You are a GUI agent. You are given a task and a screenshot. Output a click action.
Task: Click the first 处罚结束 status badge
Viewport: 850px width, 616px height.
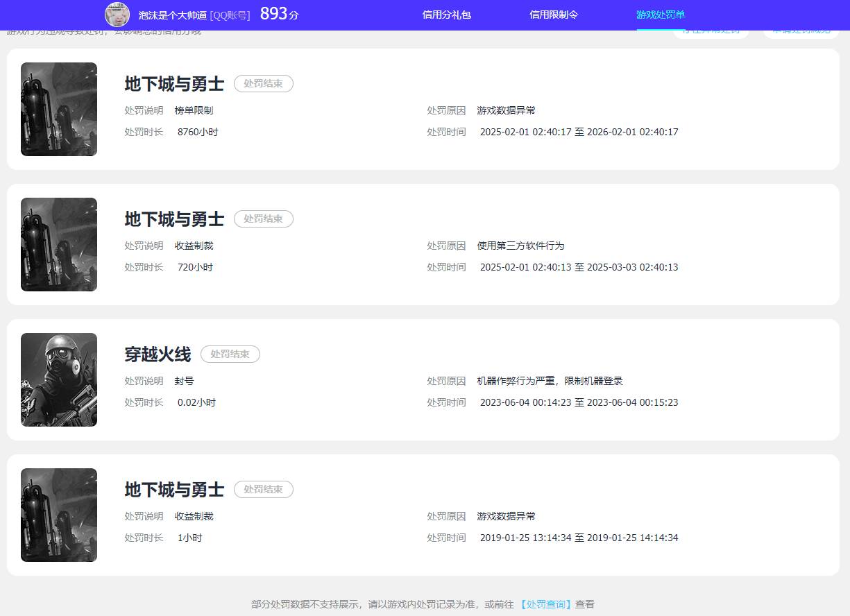click(x=263, y=83)
